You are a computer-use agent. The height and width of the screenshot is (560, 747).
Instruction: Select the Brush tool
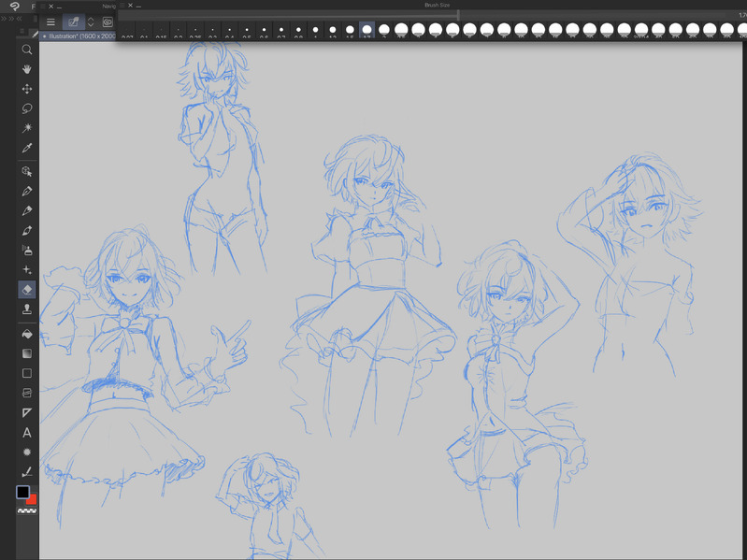(27, 231)
